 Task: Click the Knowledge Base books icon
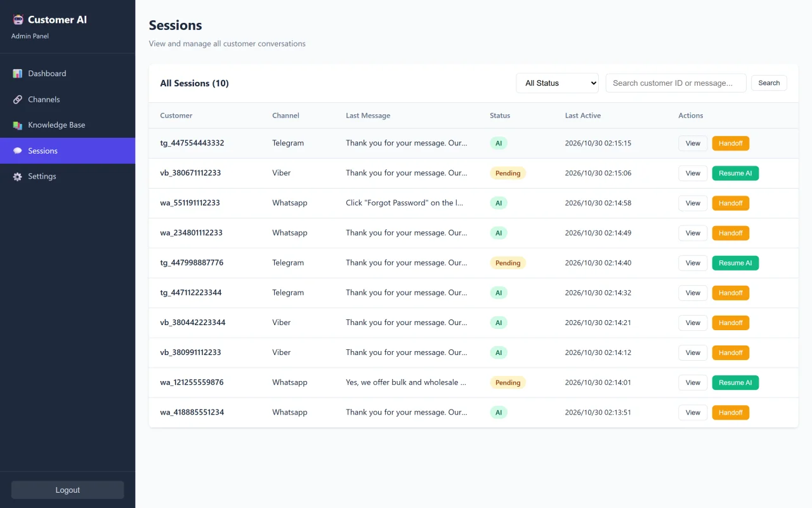[x=18, y=125]
